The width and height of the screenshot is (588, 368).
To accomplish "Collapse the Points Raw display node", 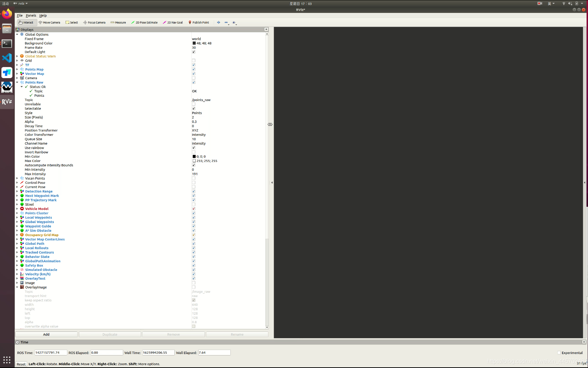I will click(17, 82).
